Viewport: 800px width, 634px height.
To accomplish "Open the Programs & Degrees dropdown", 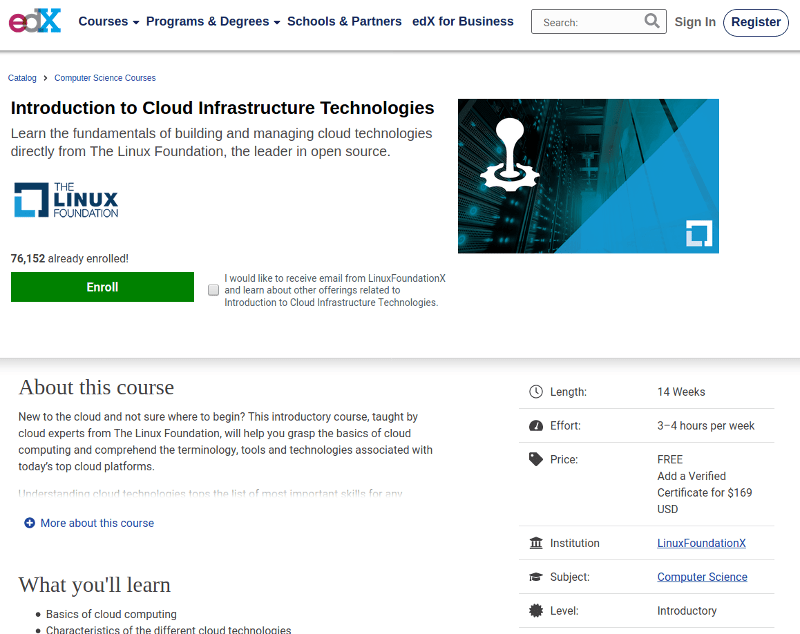I will (x=213, y=21).
